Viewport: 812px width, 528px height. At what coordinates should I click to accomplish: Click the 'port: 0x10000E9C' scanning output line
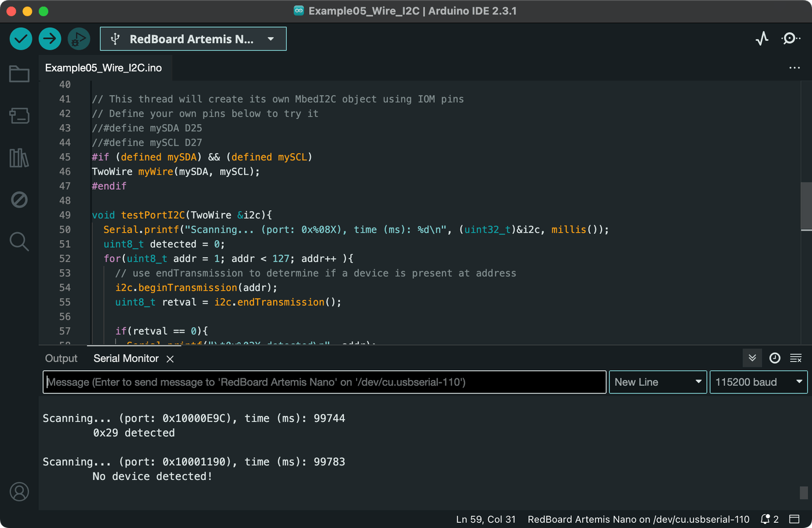[x=194, y=418]
